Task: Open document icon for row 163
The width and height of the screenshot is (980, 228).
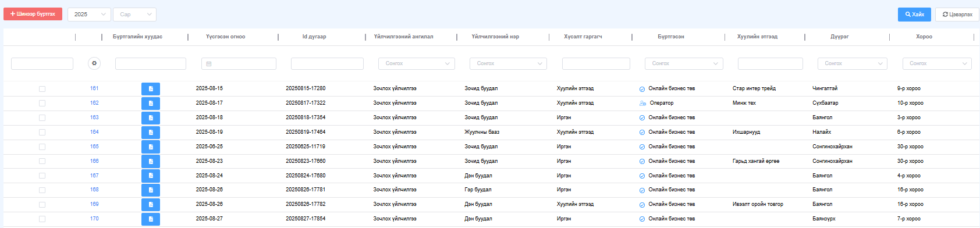Action: pos(150,118)
